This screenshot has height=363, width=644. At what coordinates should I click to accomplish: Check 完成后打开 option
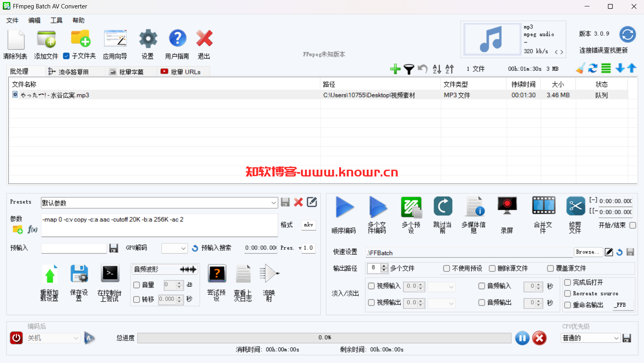point(568,282)
